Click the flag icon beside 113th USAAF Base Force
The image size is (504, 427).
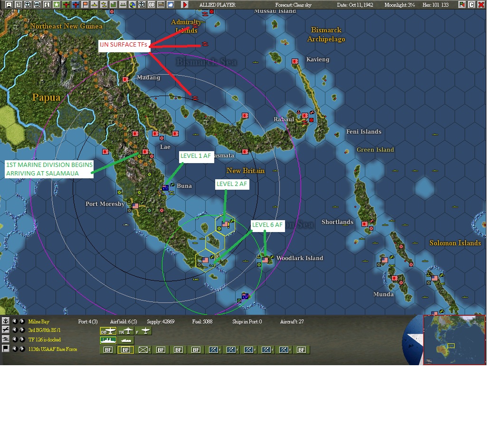pyautogui.click(x=6, y=349)
